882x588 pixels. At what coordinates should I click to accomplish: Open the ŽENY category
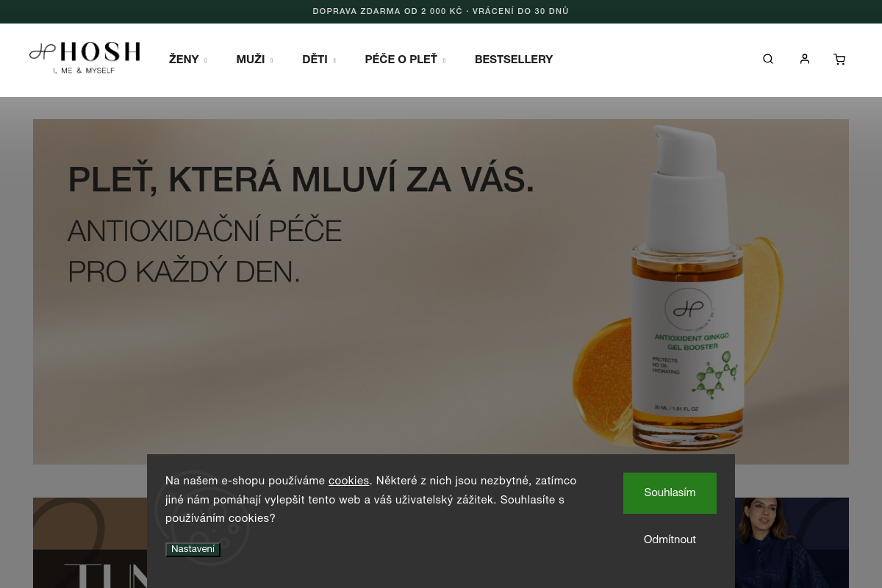point(184,60)
